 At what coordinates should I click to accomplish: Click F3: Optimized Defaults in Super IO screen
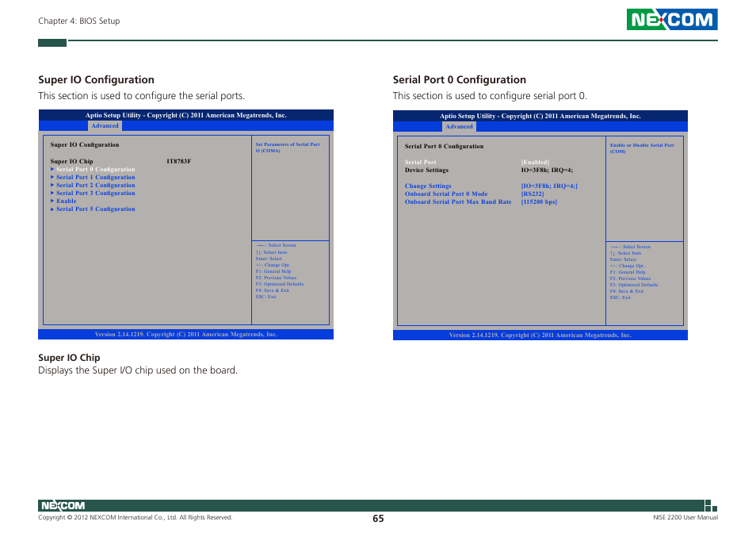pyautogui.click(x=280, y=284)
